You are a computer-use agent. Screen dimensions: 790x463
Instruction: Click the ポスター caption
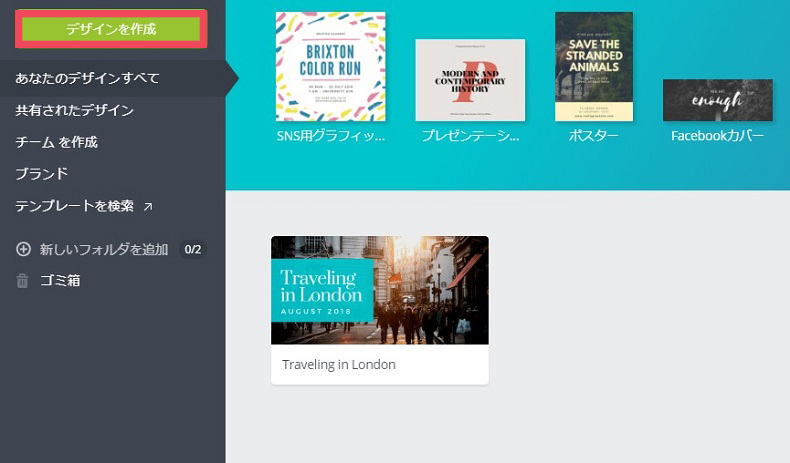pos(594,135)
